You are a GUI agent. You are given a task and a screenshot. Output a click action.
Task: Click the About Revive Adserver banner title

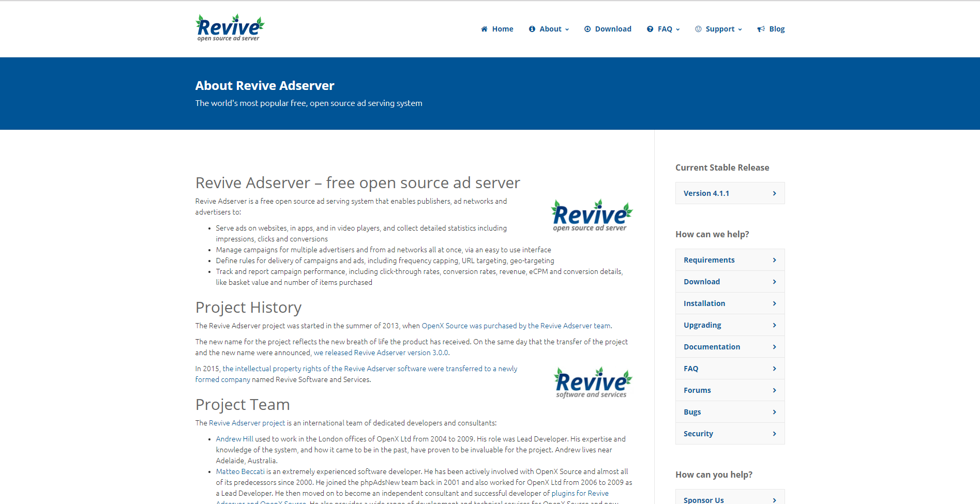point(265,86)
